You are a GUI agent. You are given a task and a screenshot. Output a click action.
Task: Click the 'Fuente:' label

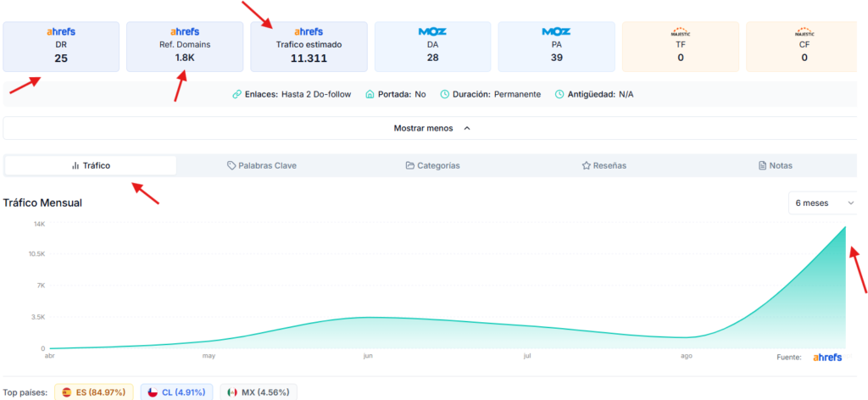click(x=789, y=358)
